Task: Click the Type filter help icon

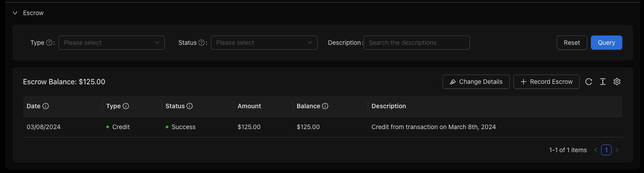Action: (x=49, y=43)
